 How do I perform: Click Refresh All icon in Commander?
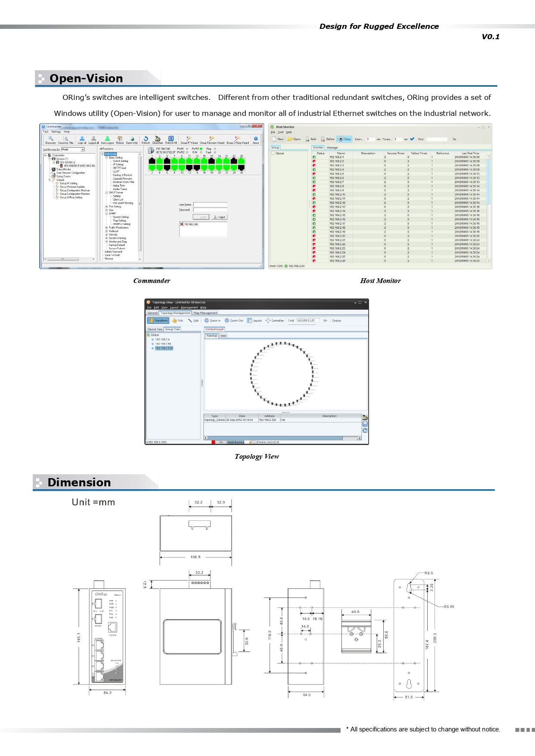pos(171,140)
